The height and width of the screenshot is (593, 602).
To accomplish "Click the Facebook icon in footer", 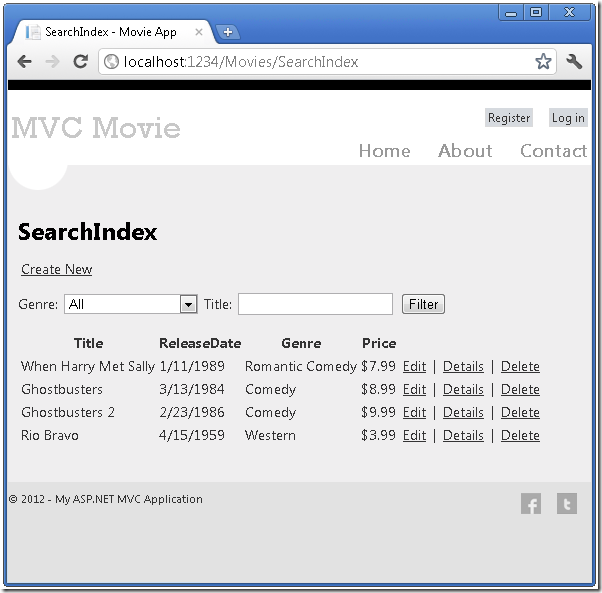I will click(x=531, y=504).
